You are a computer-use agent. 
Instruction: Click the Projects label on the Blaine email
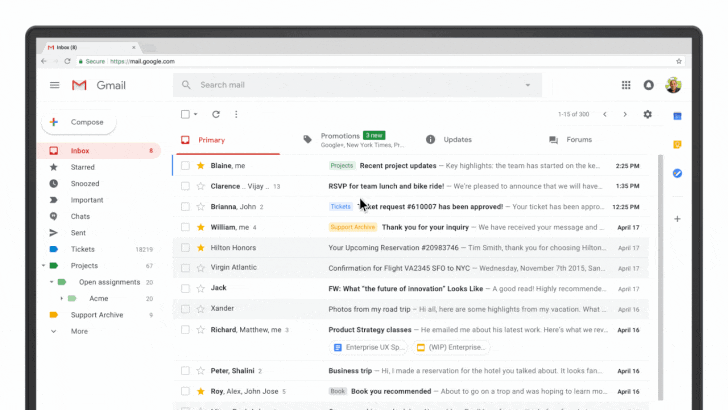click(342, 166)
